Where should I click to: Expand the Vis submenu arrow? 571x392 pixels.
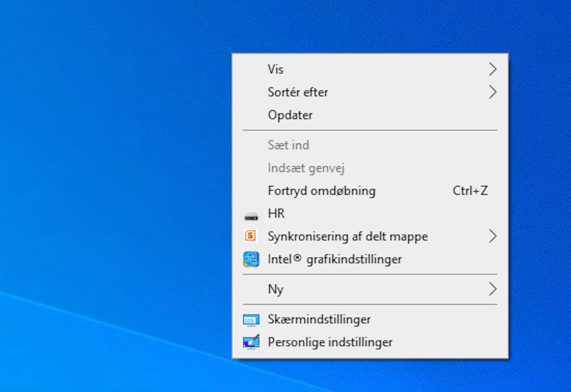pyautogui.click(x=493, y=69)
